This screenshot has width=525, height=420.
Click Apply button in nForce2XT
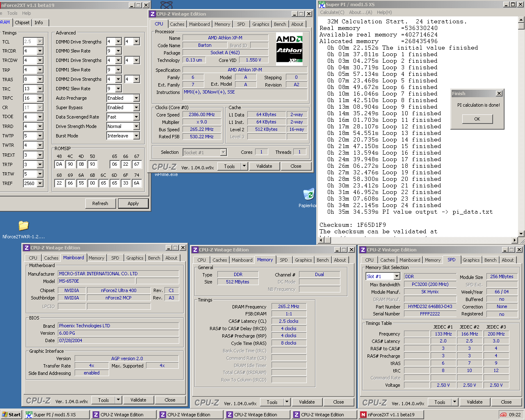click(133, 203)
